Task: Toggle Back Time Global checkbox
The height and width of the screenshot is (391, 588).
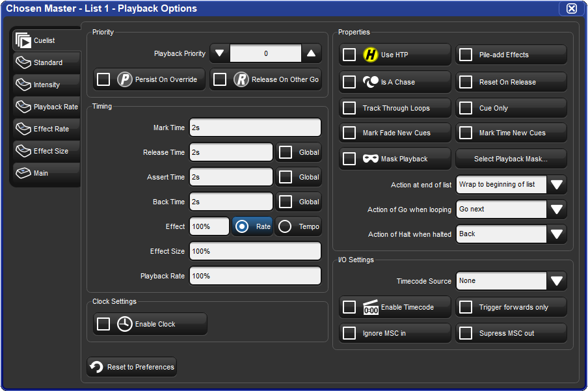Action: point(286,202)
